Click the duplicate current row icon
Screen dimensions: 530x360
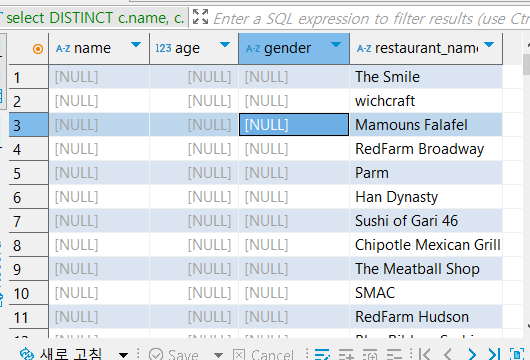370,354
